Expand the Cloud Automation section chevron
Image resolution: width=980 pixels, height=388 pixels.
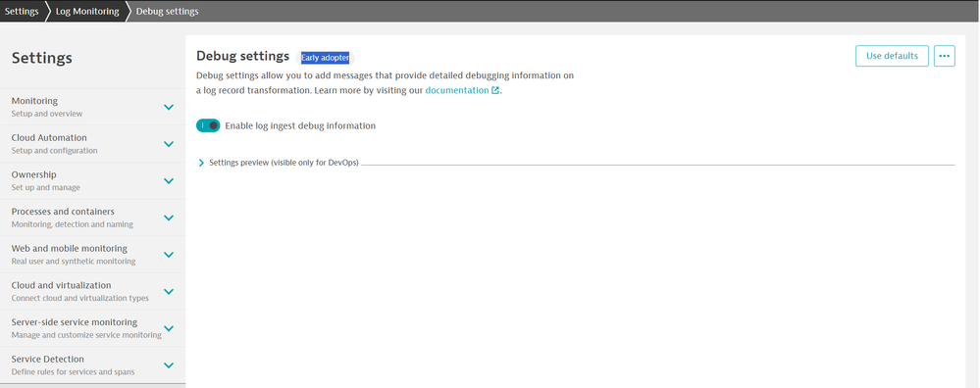[x=168, y=143]
